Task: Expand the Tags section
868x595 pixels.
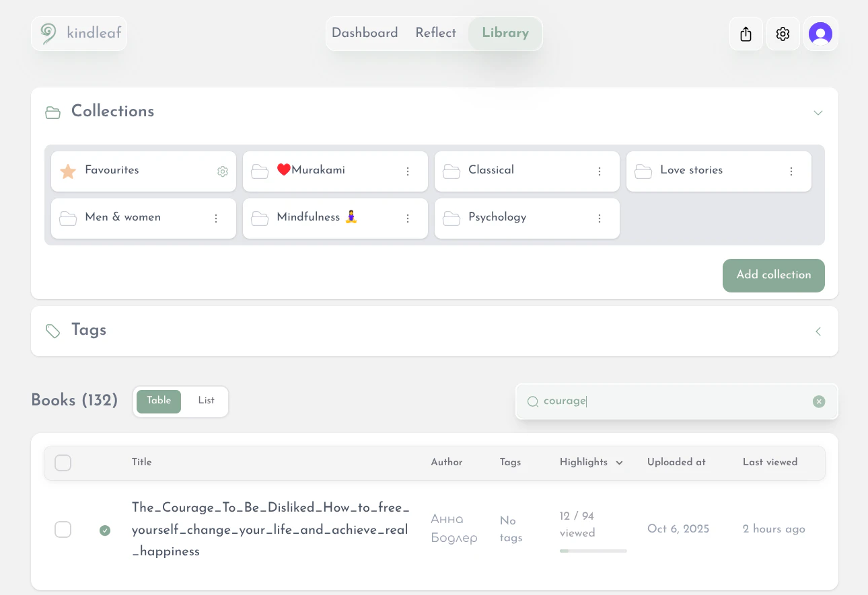Action: tap(818, 331)
